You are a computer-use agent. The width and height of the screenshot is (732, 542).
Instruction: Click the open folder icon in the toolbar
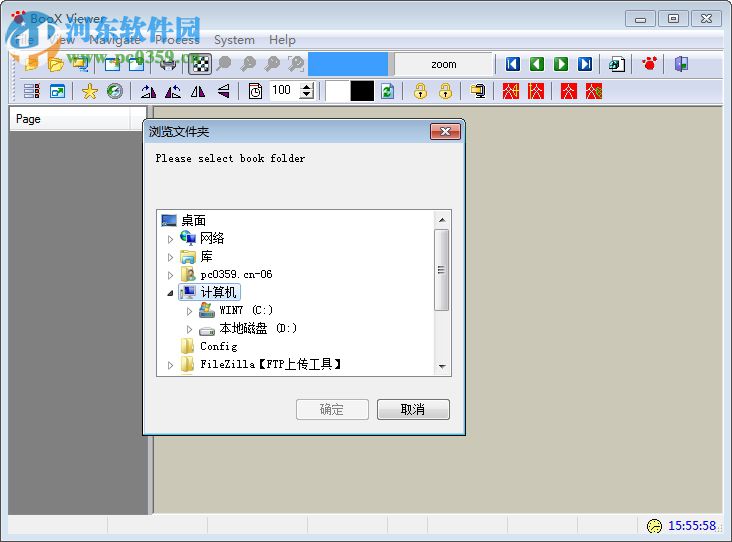click(56, 64)
